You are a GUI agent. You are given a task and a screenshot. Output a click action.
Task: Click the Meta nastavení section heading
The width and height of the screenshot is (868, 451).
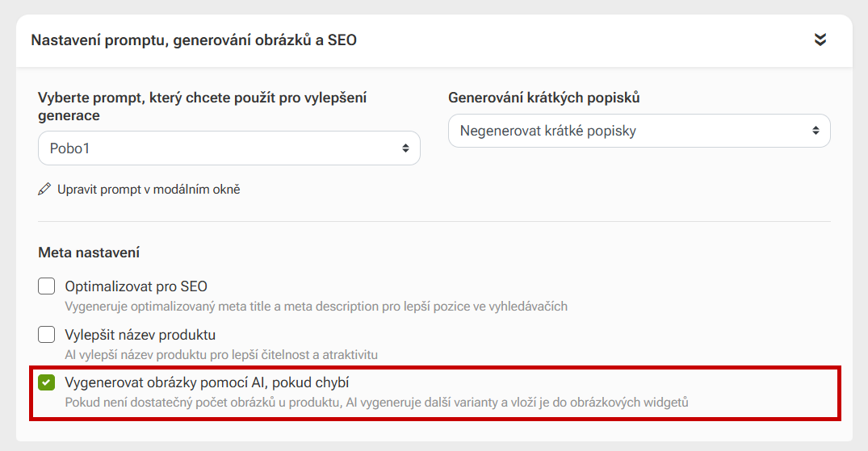pyautogui.click(x=89, y=253)
